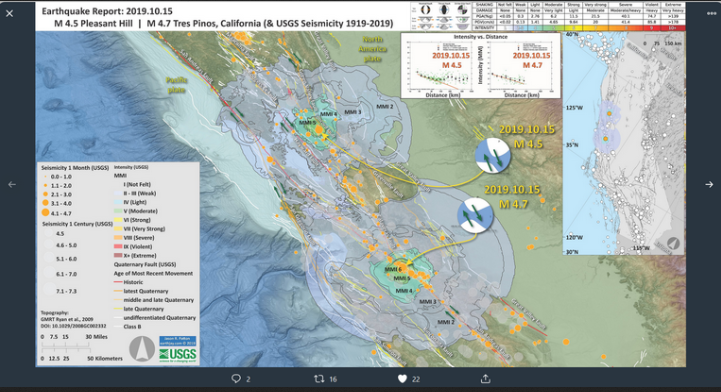Click the V (Moderate) green legend swatch

tap(118, 211)
